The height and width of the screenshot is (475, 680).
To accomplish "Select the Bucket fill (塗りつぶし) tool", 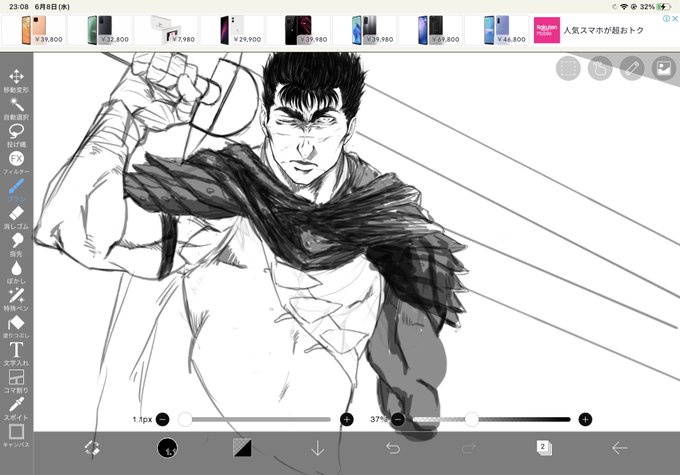I will (16, 327).
